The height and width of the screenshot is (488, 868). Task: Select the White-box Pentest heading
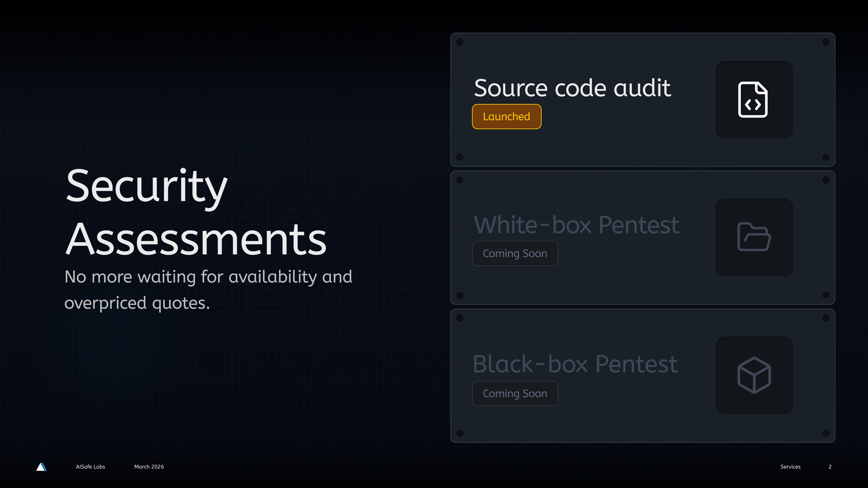[576, 225]
